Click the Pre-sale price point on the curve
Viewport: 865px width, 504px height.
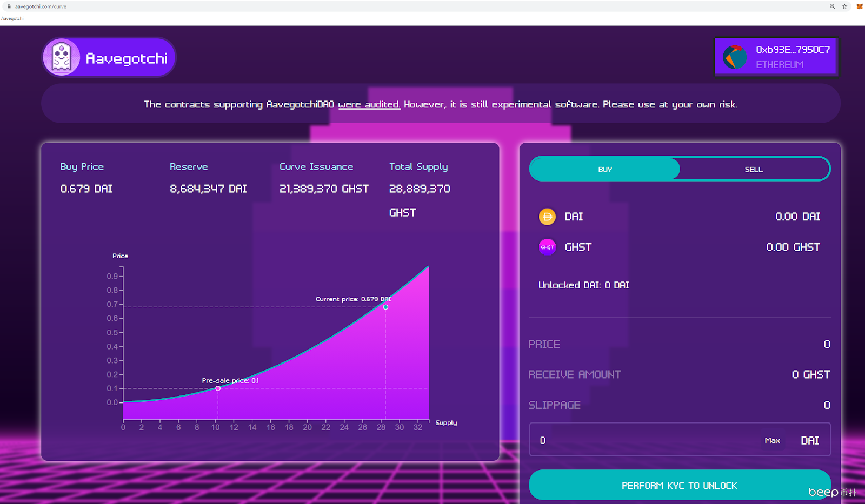218,388
